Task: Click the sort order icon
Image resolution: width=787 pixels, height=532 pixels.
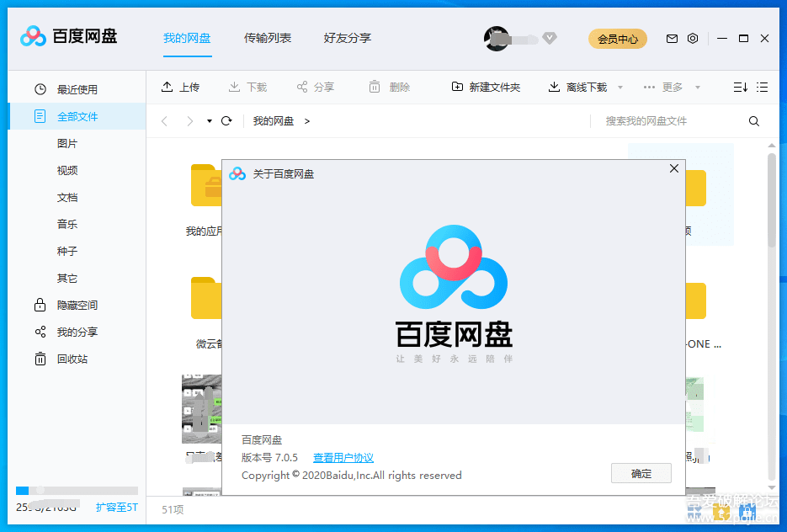Action: coord(741,88)
